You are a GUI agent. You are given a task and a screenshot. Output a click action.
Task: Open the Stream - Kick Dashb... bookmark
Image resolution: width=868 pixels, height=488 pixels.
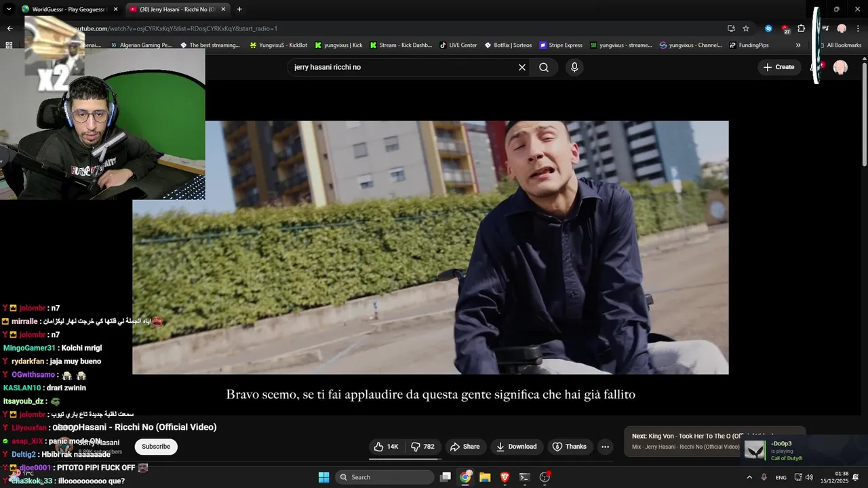tap(401, 45)
